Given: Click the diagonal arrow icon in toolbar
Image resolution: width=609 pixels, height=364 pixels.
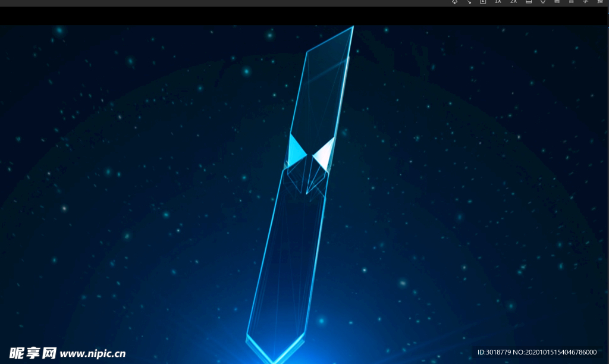Looking at the screenshot, I should [469, 2].
